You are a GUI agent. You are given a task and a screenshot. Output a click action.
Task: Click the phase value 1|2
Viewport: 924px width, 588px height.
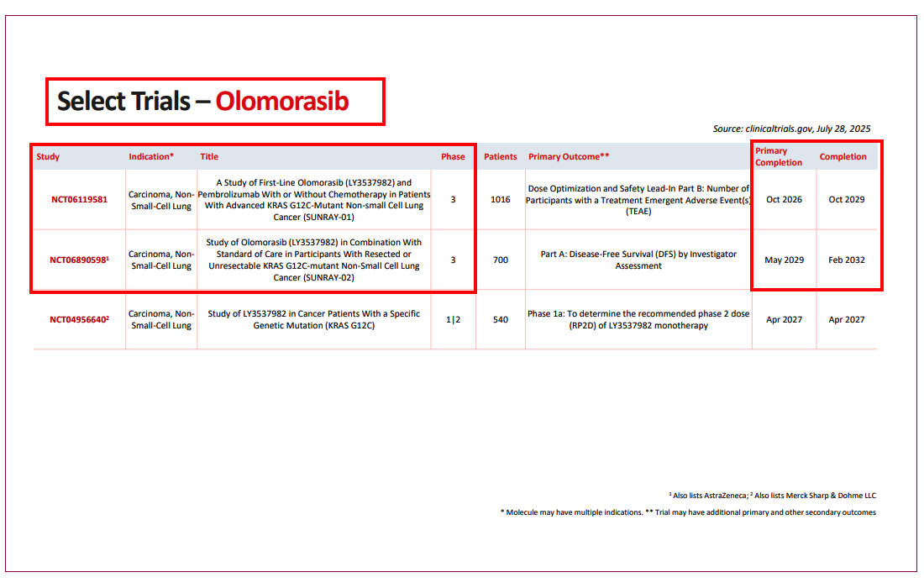tap(453, 320)
